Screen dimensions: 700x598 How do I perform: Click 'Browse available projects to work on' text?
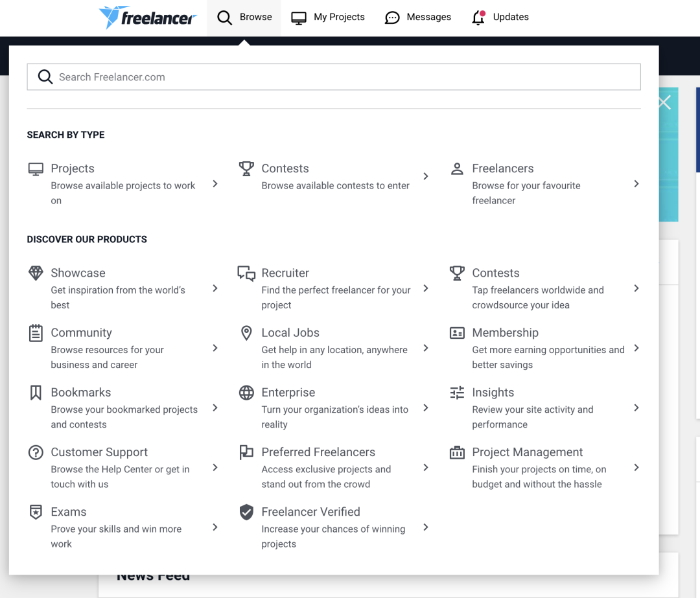coord(123,193)
